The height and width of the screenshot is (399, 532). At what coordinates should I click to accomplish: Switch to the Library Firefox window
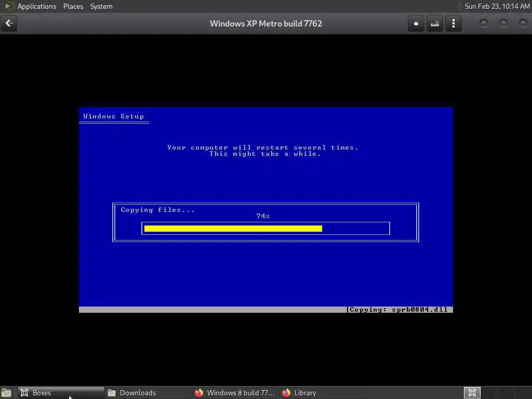(x=323, y=393)
